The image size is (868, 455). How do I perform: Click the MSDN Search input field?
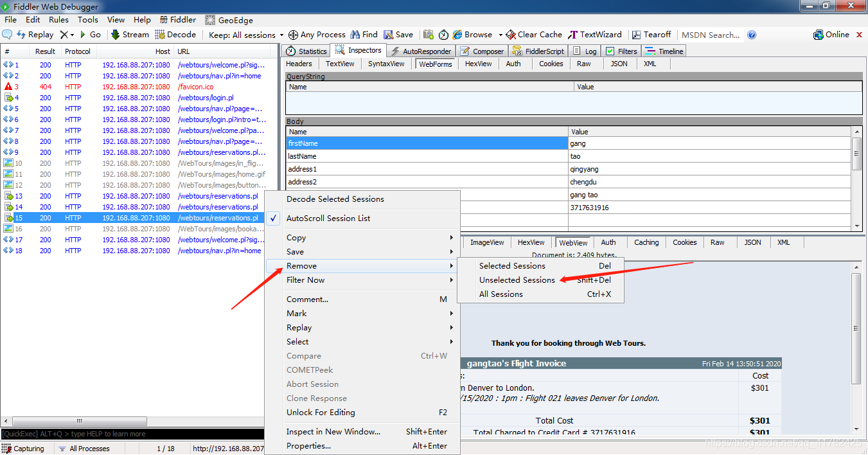click(711, 35)
